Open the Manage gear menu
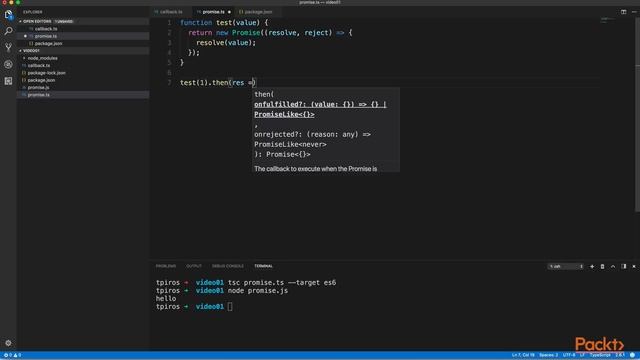This screenshot has height=360, width=640. tap(8, 343)
